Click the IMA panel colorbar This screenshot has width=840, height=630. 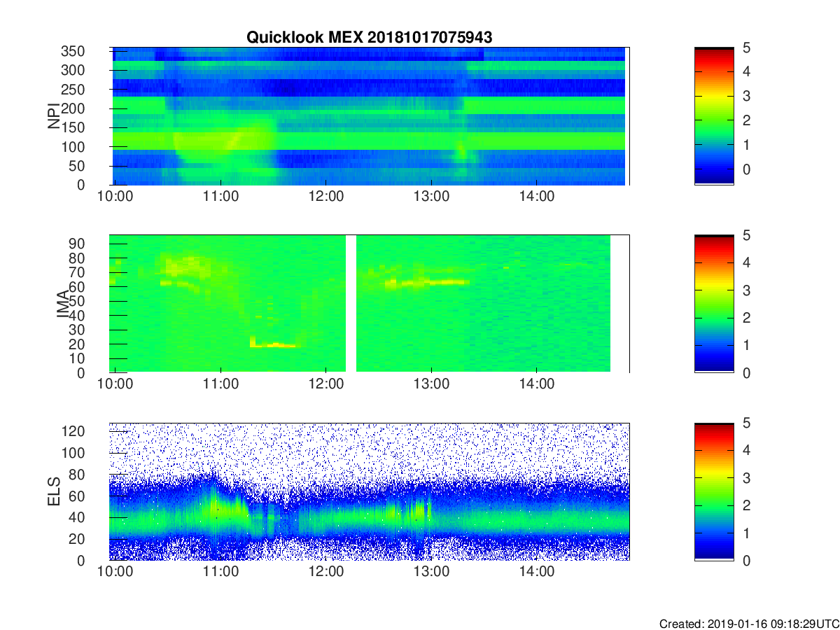point(714,304)
